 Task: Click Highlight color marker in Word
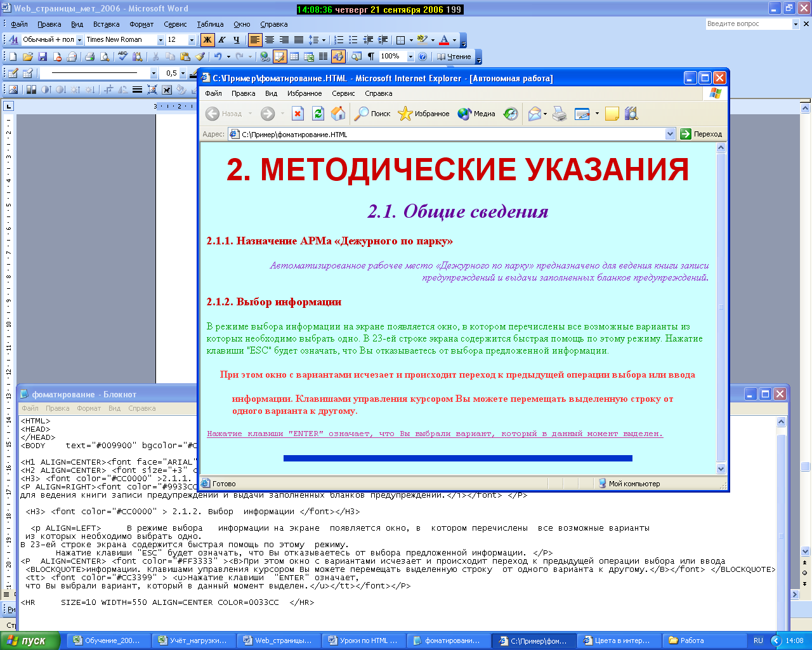[x=422, y=39]
